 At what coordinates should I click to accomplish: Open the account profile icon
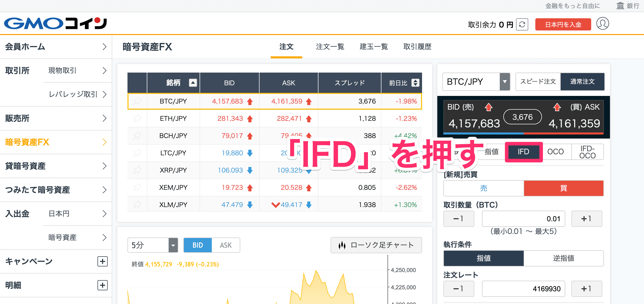tap(603, 24)
